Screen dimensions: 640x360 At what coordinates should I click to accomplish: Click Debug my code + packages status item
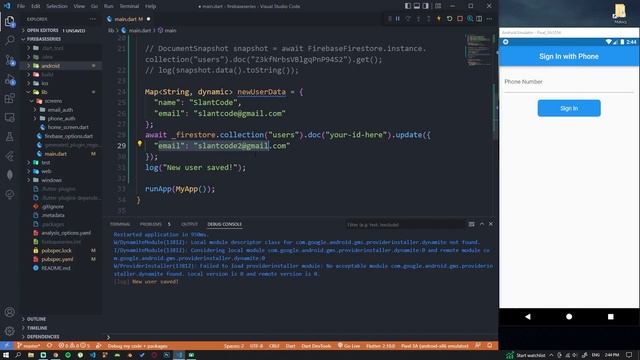pos(138,346)
